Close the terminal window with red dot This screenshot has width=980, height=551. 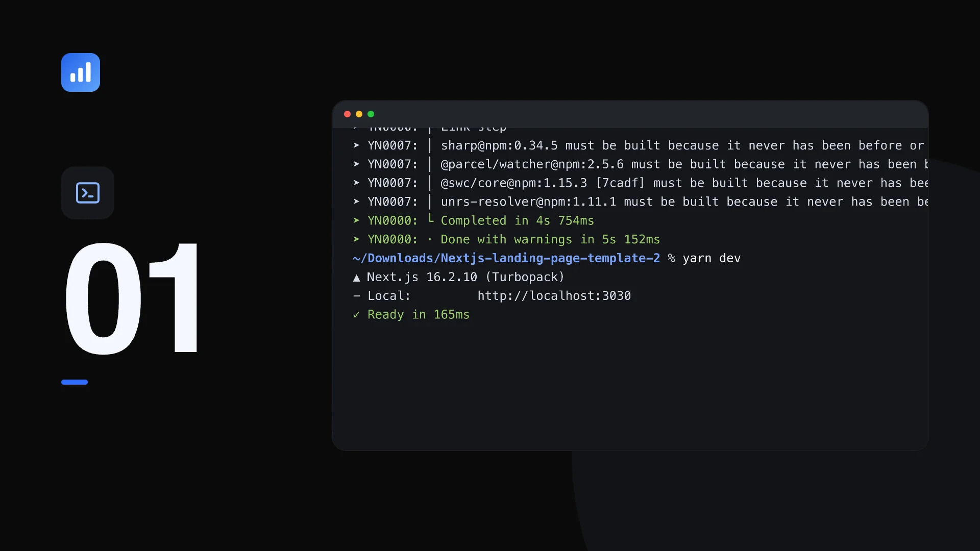[x=347, y=114]
